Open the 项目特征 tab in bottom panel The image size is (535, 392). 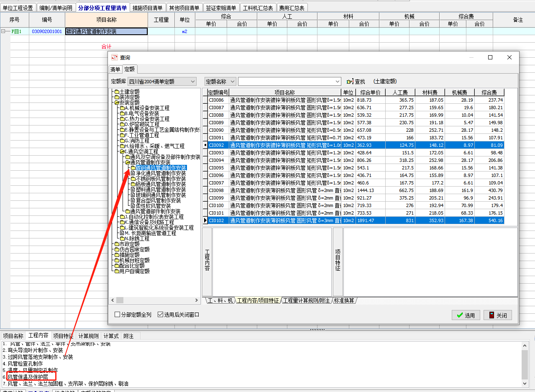63,336
